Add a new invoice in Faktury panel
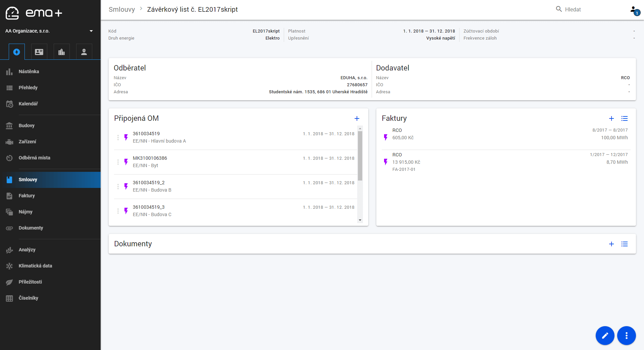Screen dimensions: 644x350 pyautogui.click(x=611, y=118)
